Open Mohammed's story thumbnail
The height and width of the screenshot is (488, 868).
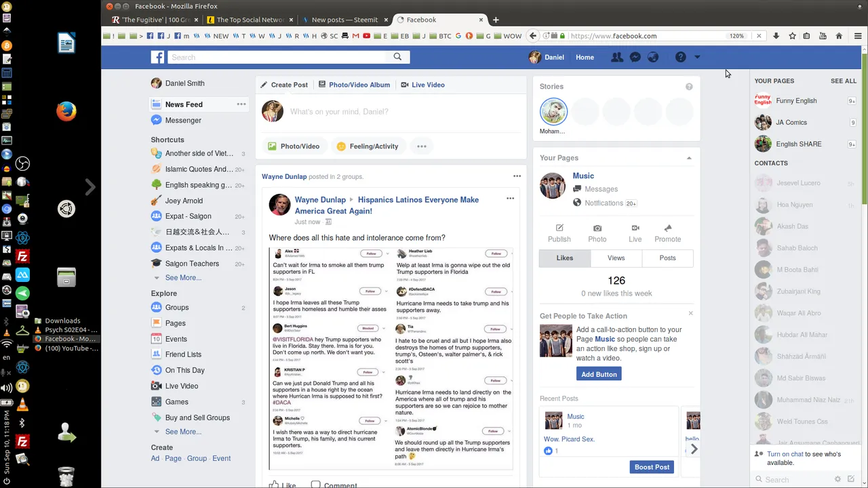pos(554,112)
